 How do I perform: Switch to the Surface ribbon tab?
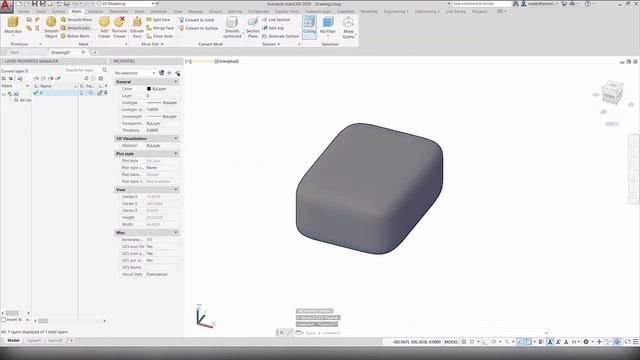pos(58,11)
